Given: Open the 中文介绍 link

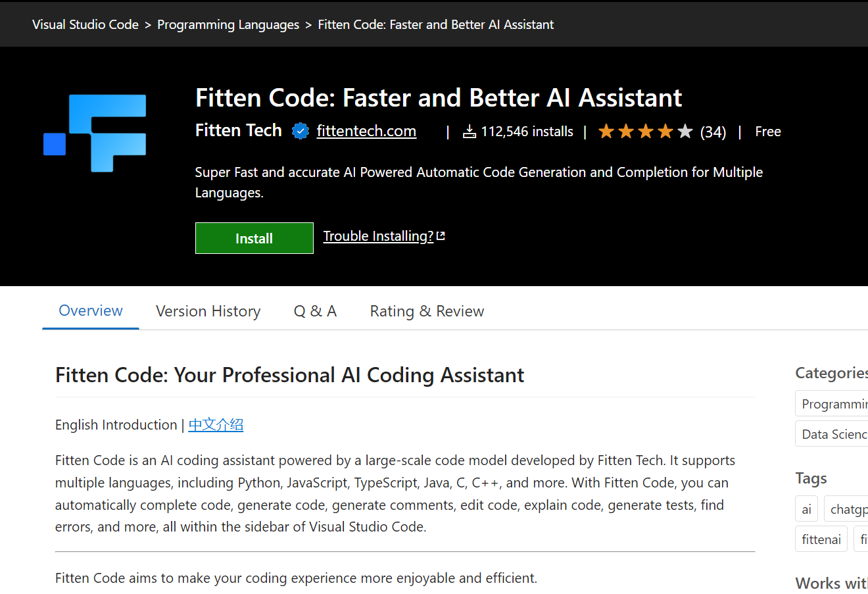Looking at the screenshot, I should [x=216, y=425].
